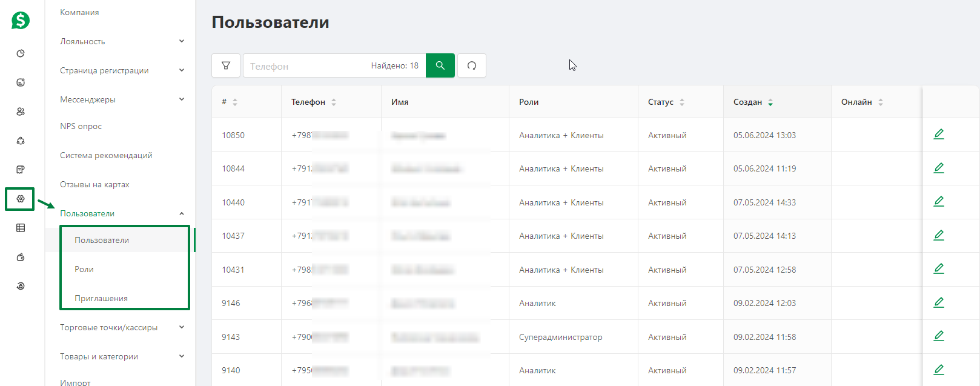The width and height of the screenshot is (980, 386).
Task: Click date 07.05.2024 14:33 cell
Action: [764, 202]
